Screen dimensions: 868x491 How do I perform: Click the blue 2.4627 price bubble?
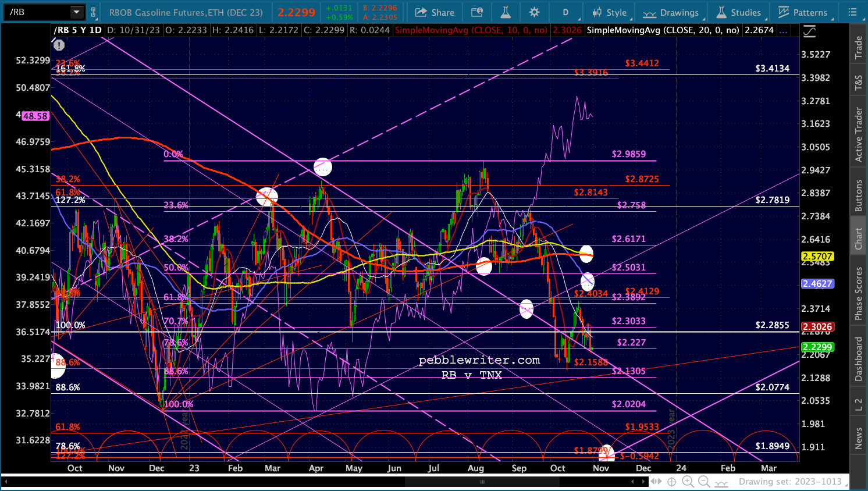[x=817, y=284]
